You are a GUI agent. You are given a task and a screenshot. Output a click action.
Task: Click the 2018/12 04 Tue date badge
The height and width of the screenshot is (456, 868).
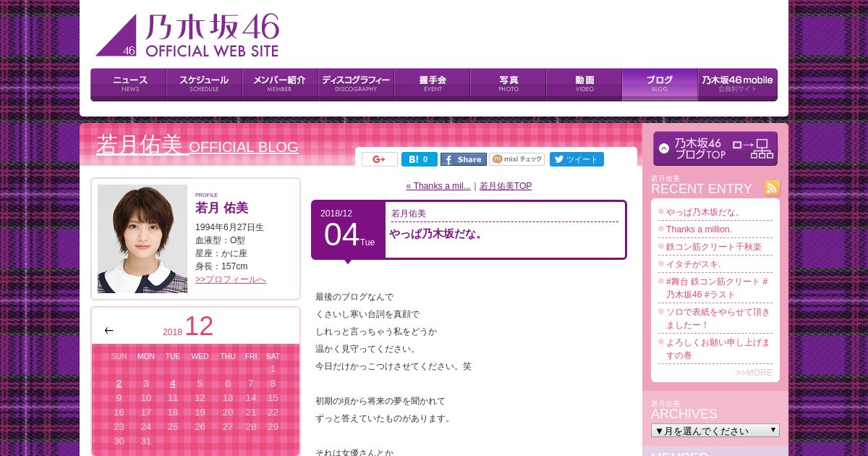pyautogui.click(x=348, y=229)
